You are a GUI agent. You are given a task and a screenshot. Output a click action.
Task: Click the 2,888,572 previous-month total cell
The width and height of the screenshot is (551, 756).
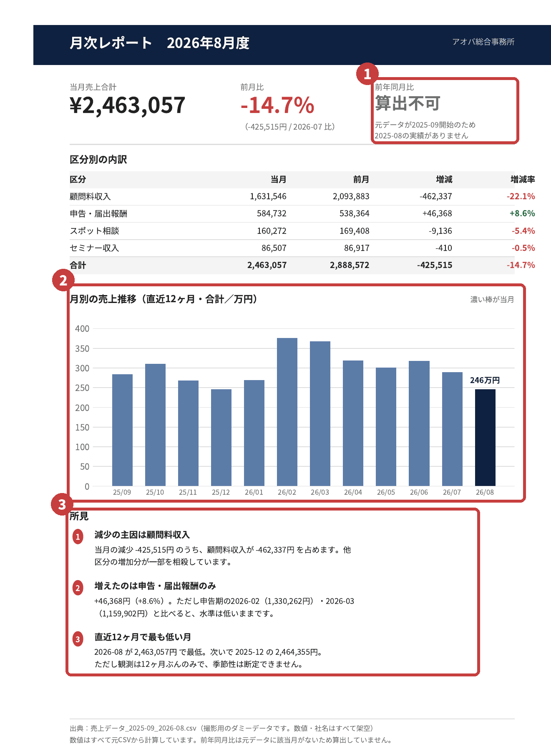[x=350, y=265]
